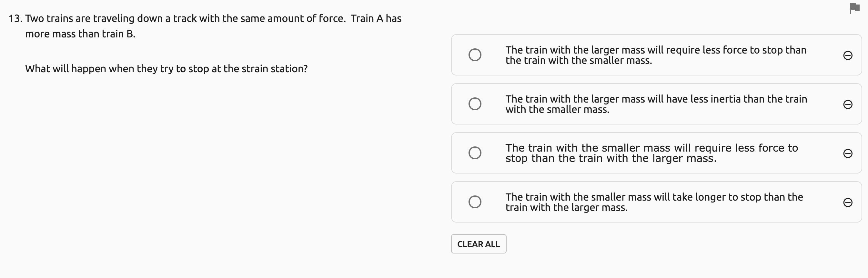Viewport: 868px width, 278px height.
Task: Choose the 'larger mass will have less inertia' radio
Action: (x=475, y=104)
